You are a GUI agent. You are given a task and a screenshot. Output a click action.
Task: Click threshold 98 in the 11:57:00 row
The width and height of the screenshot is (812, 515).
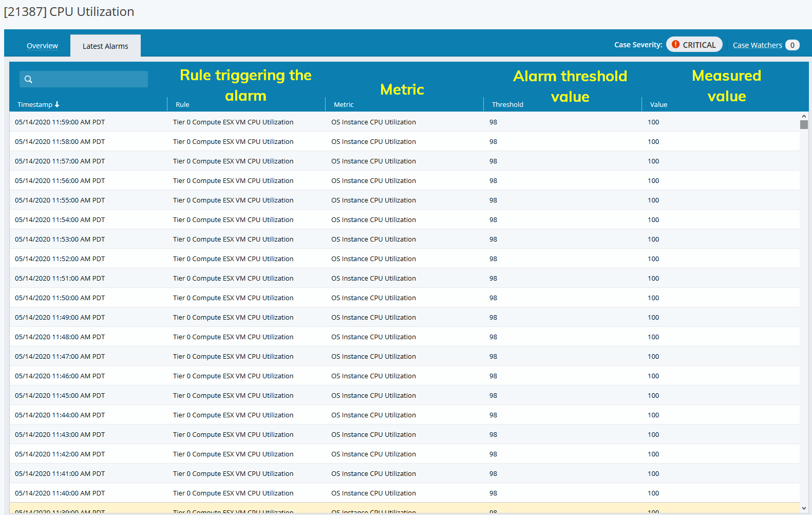pos(493,161)
